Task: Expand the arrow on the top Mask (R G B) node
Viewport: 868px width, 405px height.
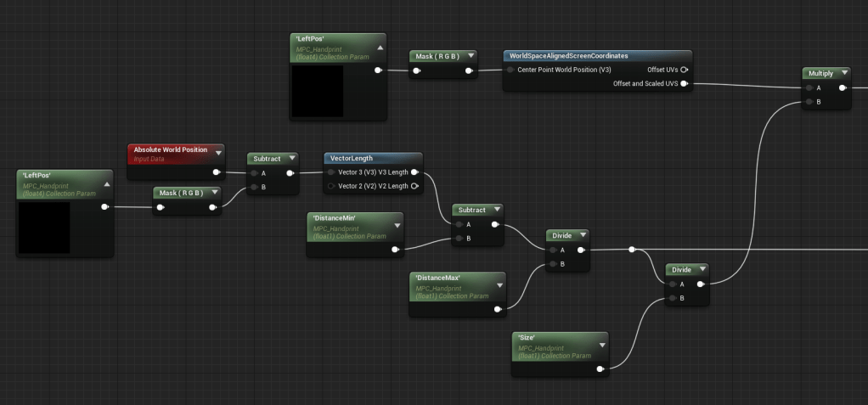Action: (471, 56)
